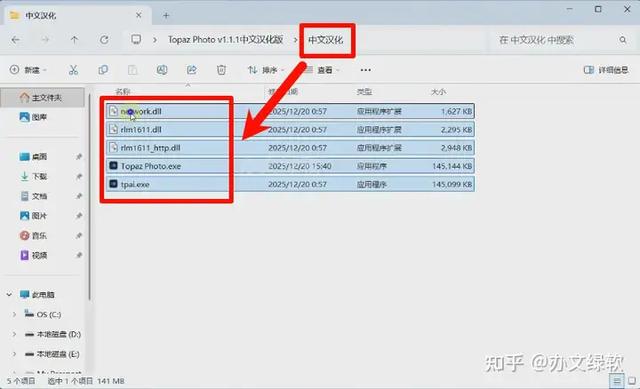Unpin 桌面 using its pin icon
The height and width of the screenshot is (389, 640).
pos(79,157)
